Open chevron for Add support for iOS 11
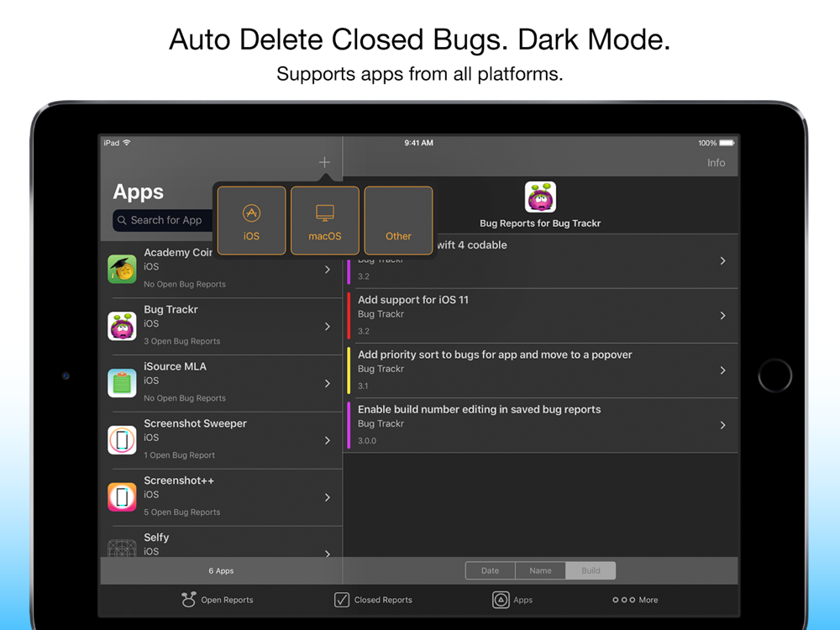The image size is (840, 630). coord(722,316)
